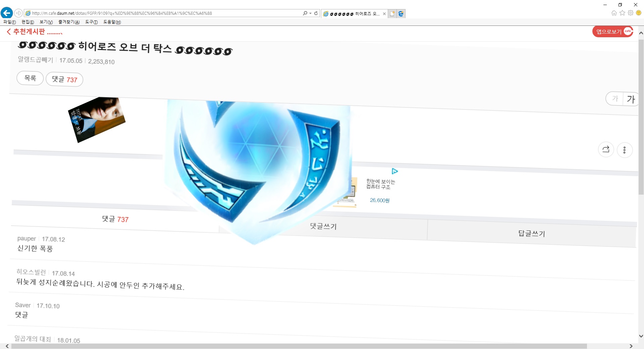Click the horizontal scrollbar right arrow
The height and width of the screenshot is (349, 644).
click(x=631, y=346)
